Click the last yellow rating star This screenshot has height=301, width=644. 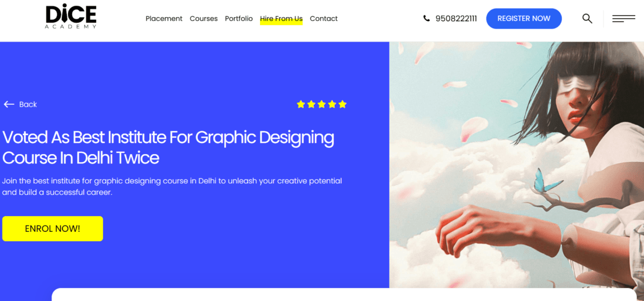[x=342, y=104]
